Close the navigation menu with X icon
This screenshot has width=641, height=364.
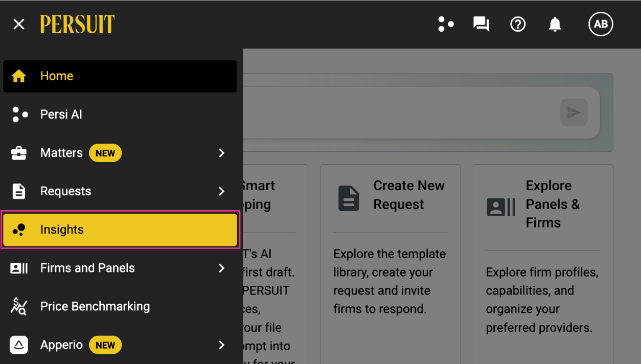[19, 24]
